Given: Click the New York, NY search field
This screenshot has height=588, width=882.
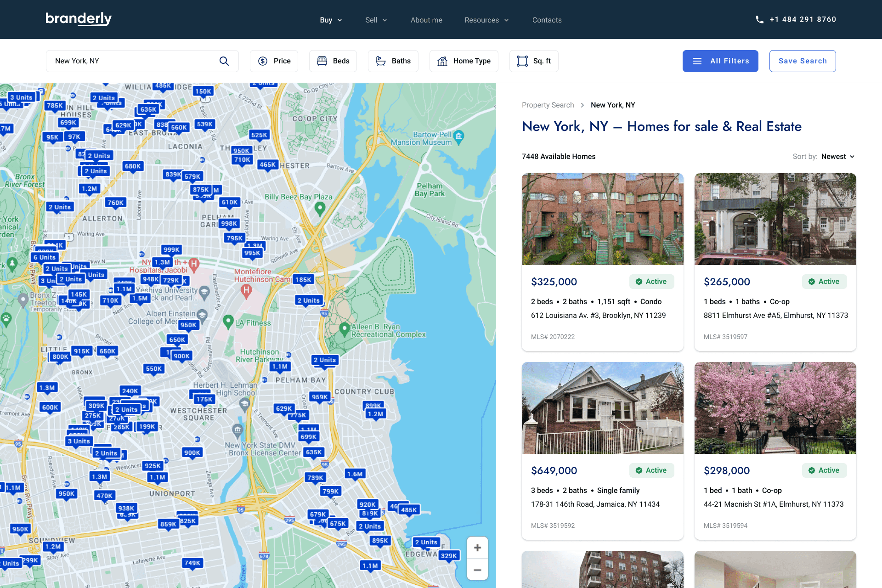Looking at the screenshot, I should pos(142,61).
